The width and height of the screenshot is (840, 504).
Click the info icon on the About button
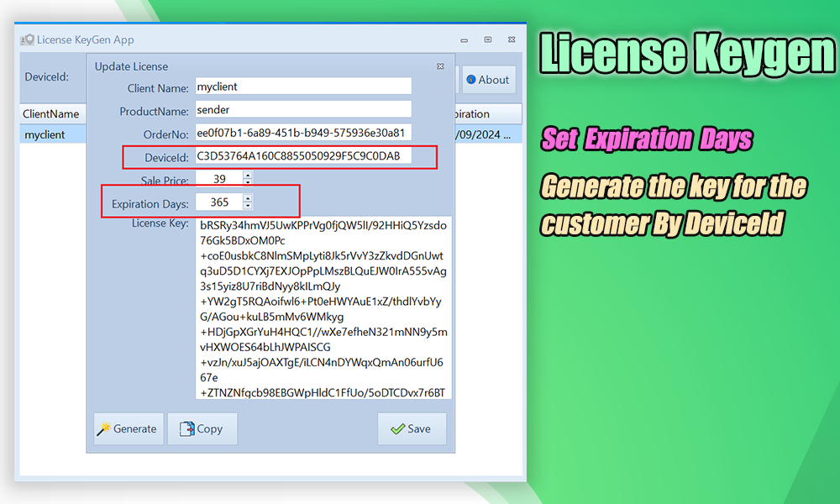tap(473, 80)
